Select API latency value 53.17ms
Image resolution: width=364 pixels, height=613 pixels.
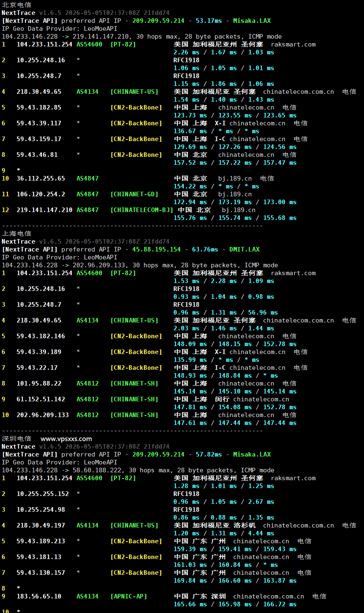[209, 21]
